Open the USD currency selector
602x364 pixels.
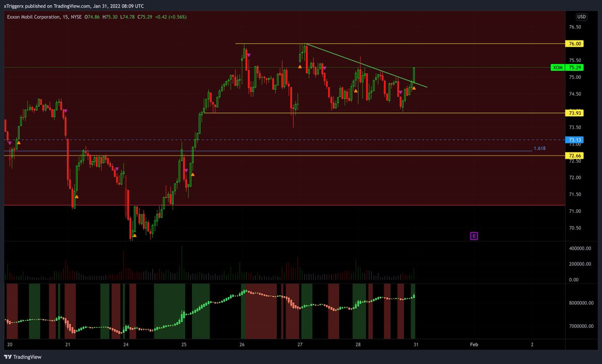click(581, 17)
